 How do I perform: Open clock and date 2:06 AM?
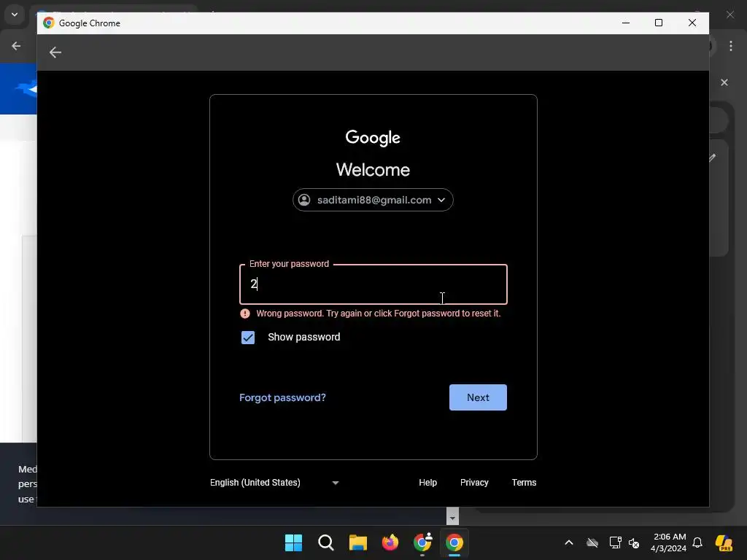(x=669, y=542)
